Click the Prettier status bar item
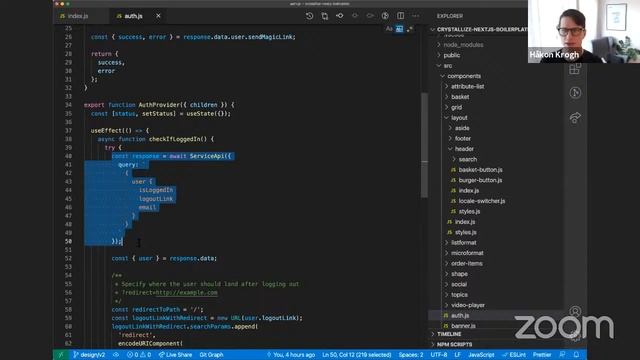The width and height of the screenshot is (640, 360). [542, 355]
